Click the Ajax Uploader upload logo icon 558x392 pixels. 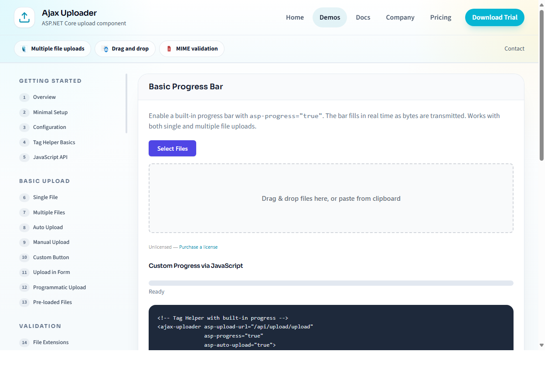(x=24, y=17)
